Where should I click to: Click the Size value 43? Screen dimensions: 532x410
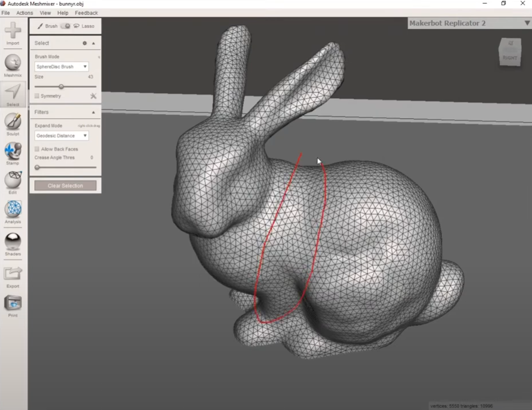[x=91, y=77]
